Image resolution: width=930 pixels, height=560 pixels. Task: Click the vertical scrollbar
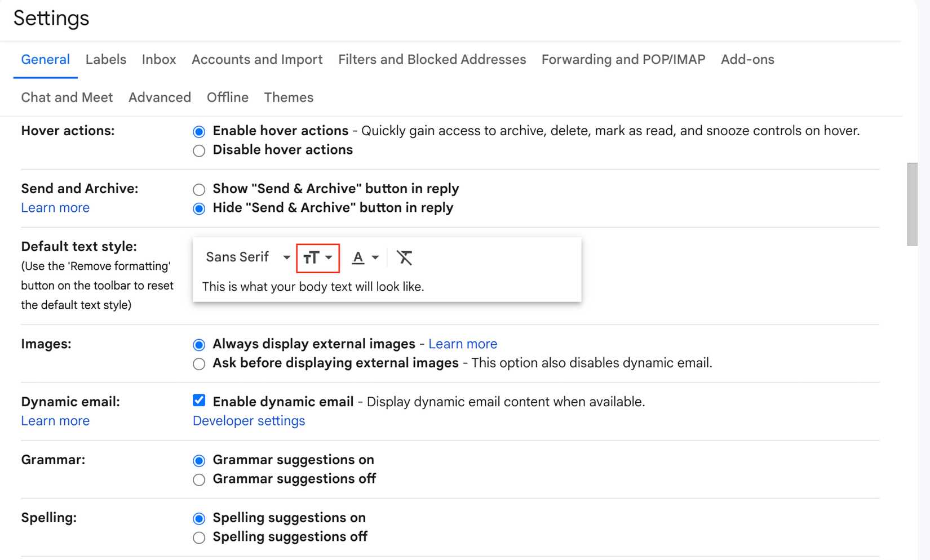913,203
